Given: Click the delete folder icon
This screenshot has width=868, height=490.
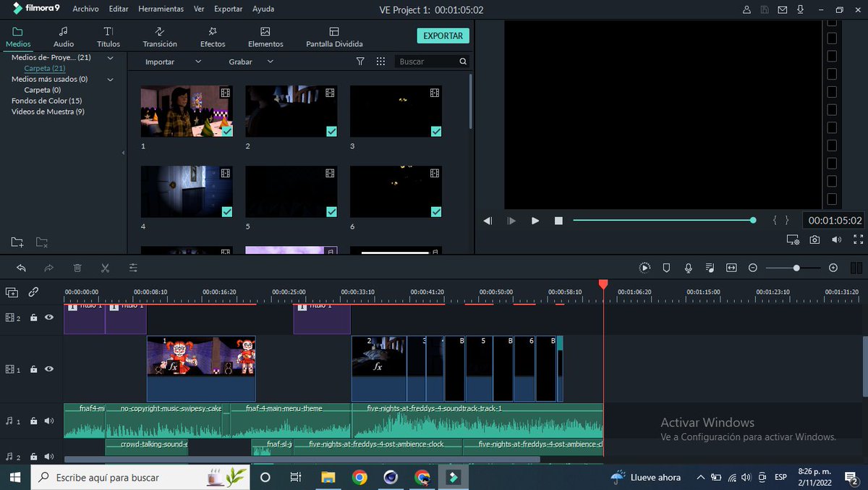Looking at the screenshot, I should click(42, 242).
